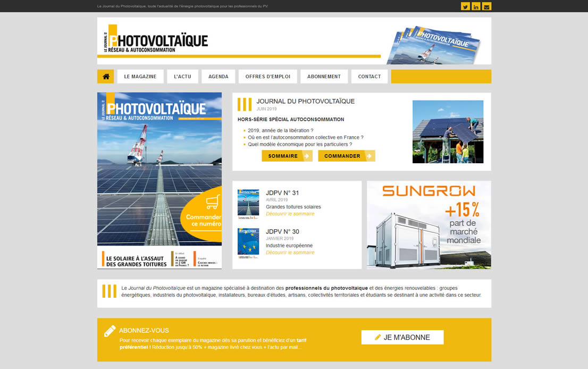Go to home via the house icon
This screenshot has width=588, height=369.
106,77
